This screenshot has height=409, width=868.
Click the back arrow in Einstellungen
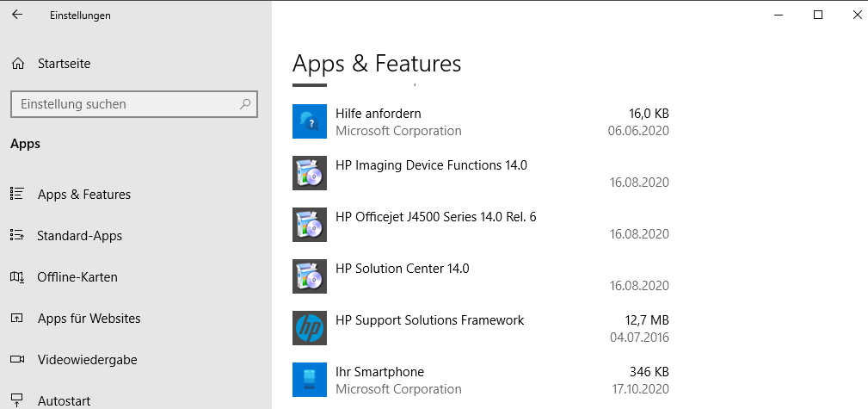click(x=17, y=15)
